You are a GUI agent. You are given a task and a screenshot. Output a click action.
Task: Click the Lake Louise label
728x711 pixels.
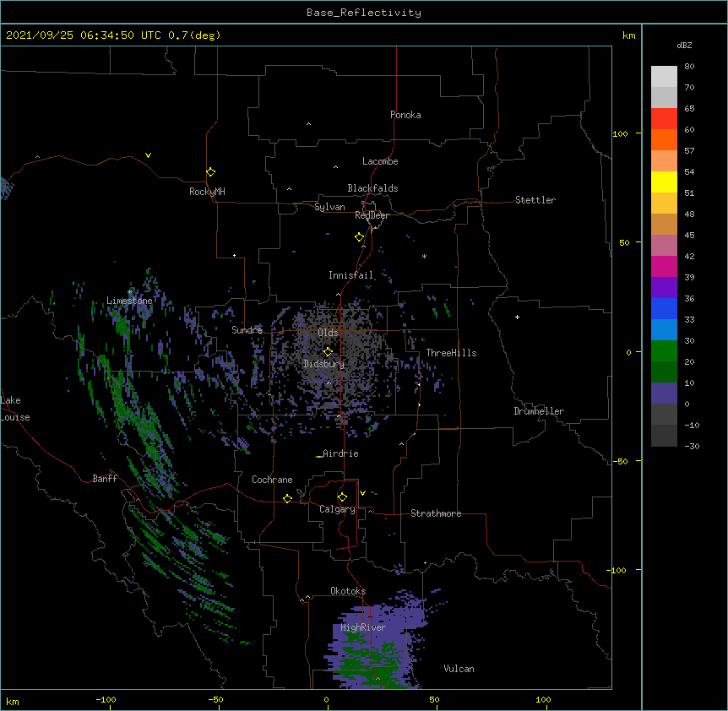[x=15, y=409]
